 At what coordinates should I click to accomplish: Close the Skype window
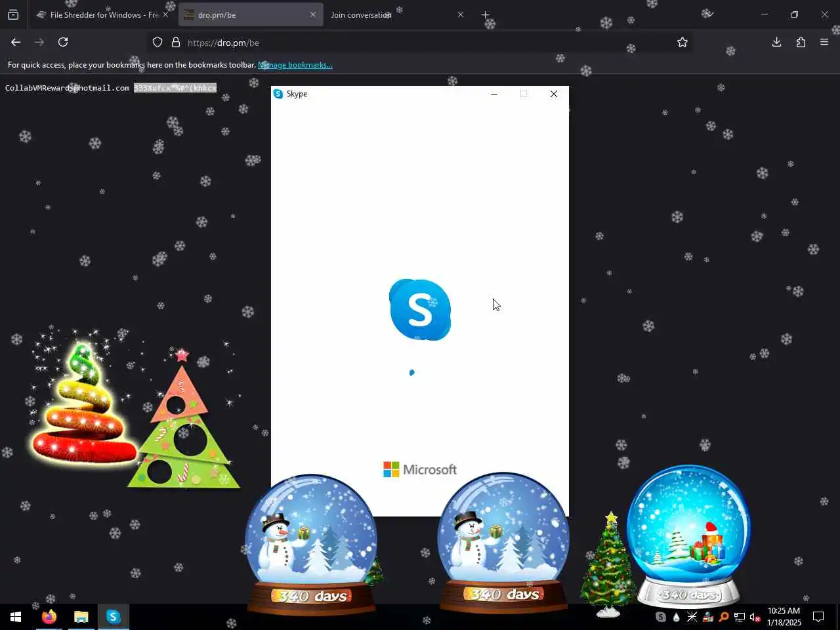(x=554, y=94)
